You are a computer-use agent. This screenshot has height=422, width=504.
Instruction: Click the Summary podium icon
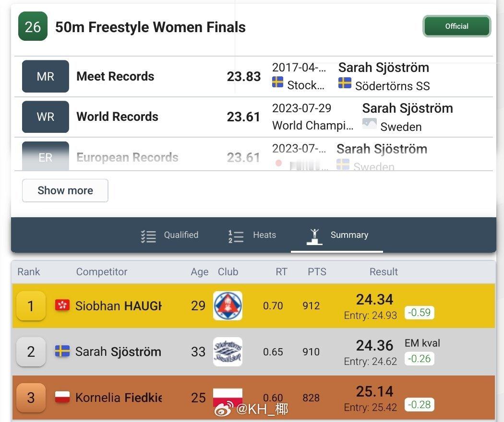tap(314, 235)
